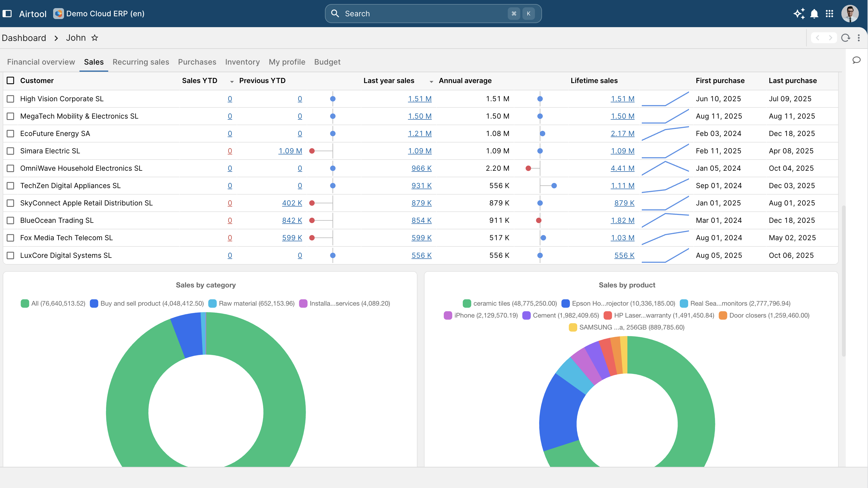Open the AI sparkle assistant icon

[x=799, y=14]
